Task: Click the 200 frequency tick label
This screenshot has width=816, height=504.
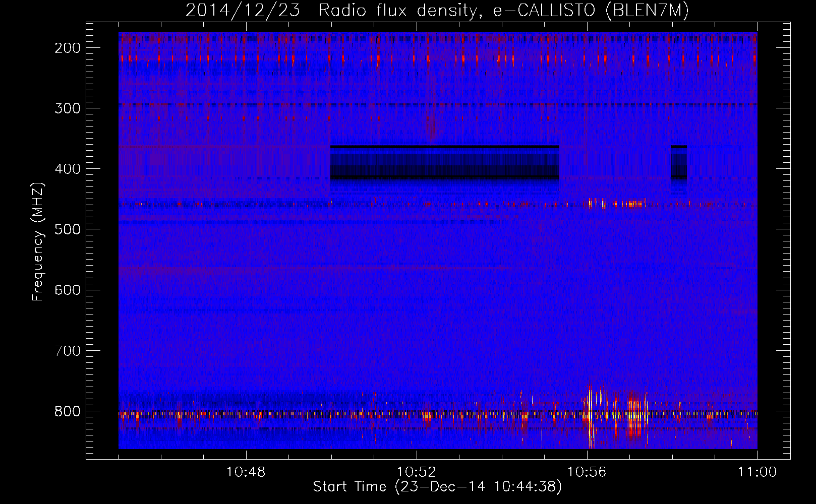Action: [67, 48]
